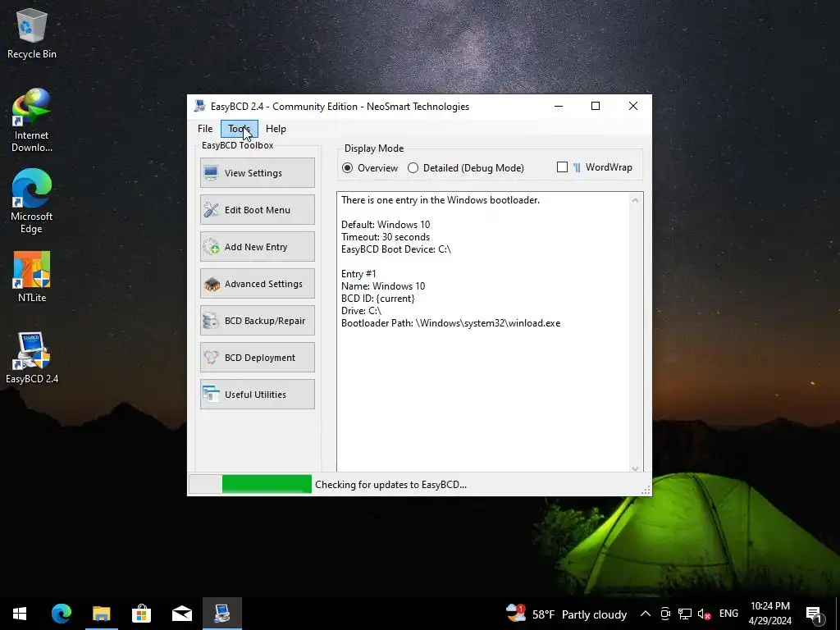Open the clock showing 10:24 PM
The image size is (840, 630).
(769, 614)
